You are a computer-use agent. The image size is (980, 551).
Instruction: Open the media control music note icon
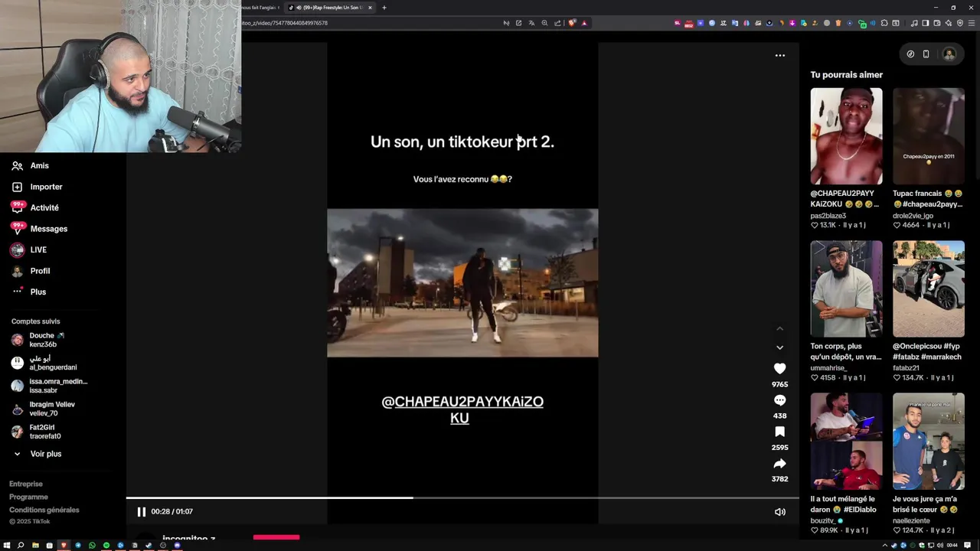(x=914, y=23)
